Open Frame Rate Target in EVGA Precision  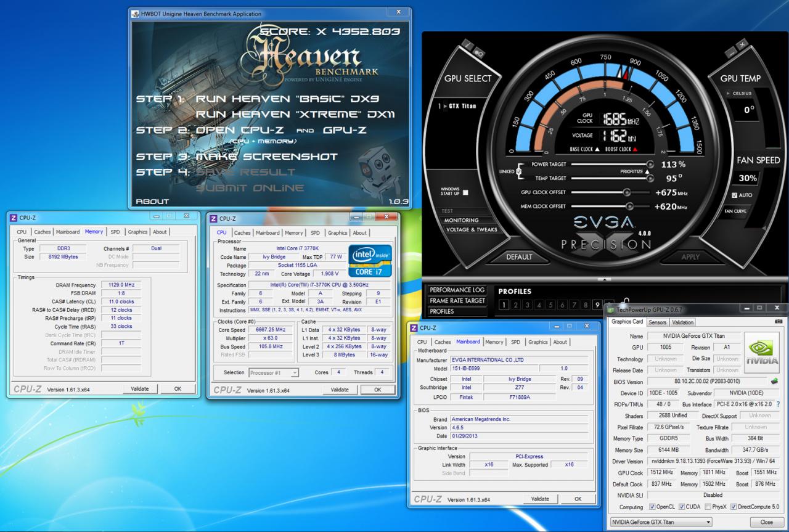(457, 301)
